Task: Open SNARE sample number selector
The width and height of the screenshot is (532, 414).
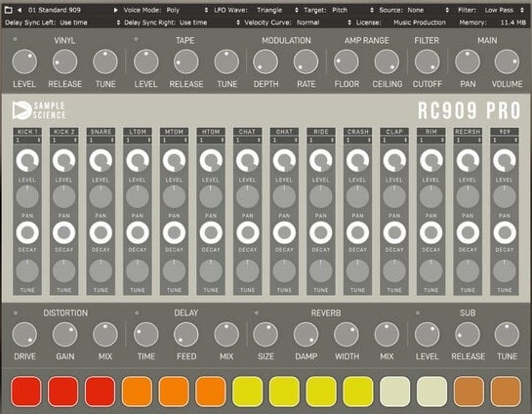Action: pyautogui.click(x=101, y=141)
